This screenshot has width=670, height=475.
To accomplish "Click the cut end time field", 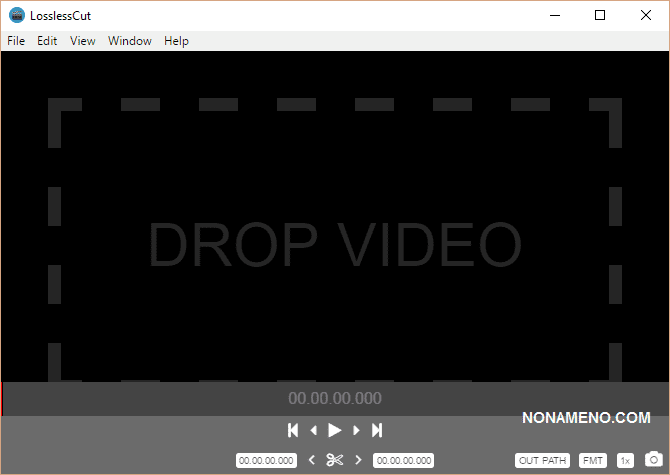I will point(403,460).
